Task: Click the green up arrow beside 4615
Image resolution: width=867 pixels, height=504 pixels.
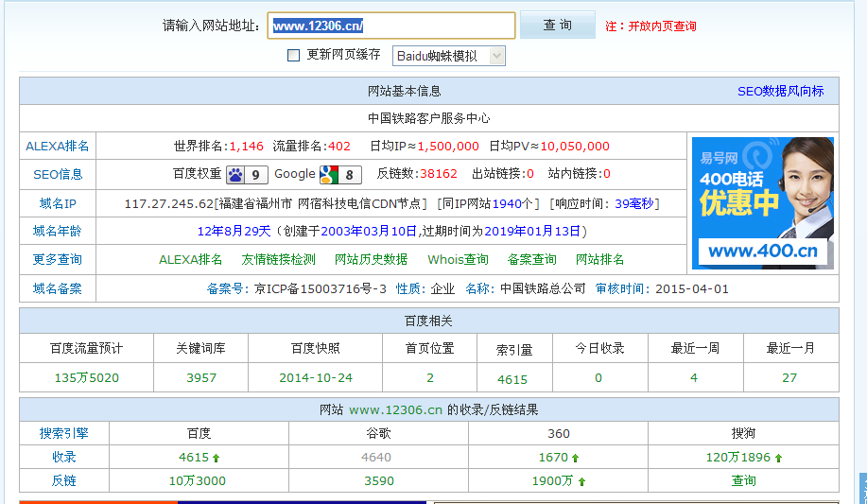Action: tap(217, 458)
